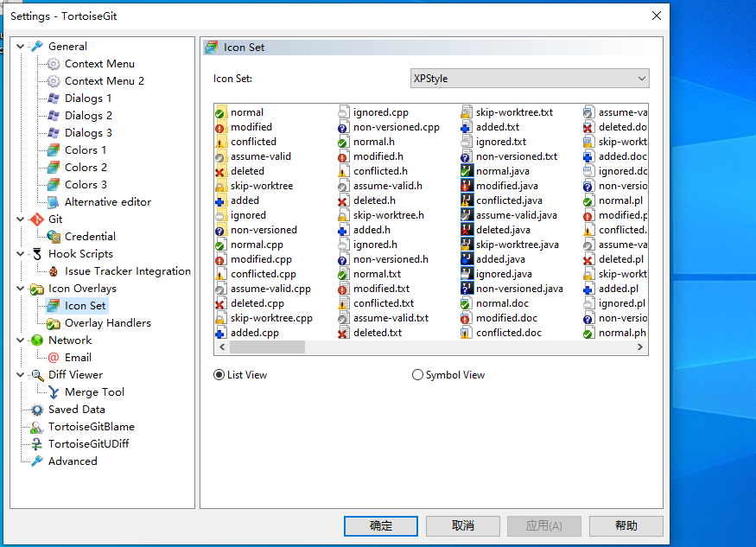Click the dark icon beside normal.java
756x547 pixels.
[467, 171]
